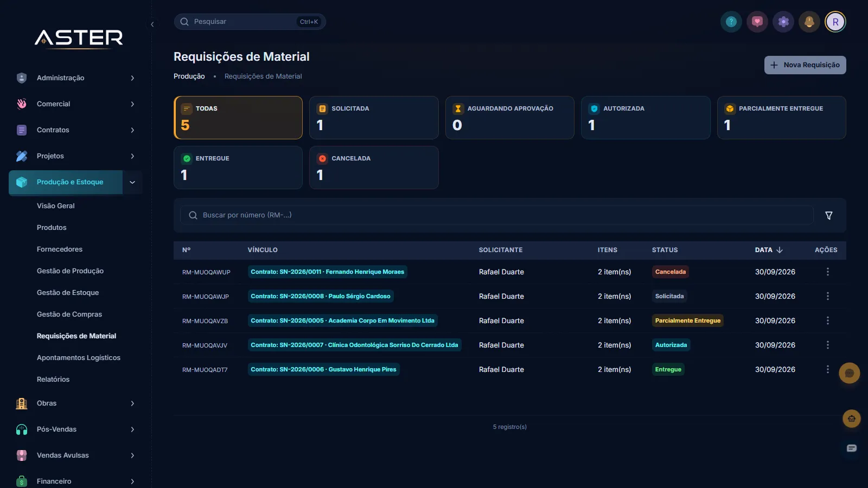
Task: Click the Nova Requisição button
Action: 805,65
